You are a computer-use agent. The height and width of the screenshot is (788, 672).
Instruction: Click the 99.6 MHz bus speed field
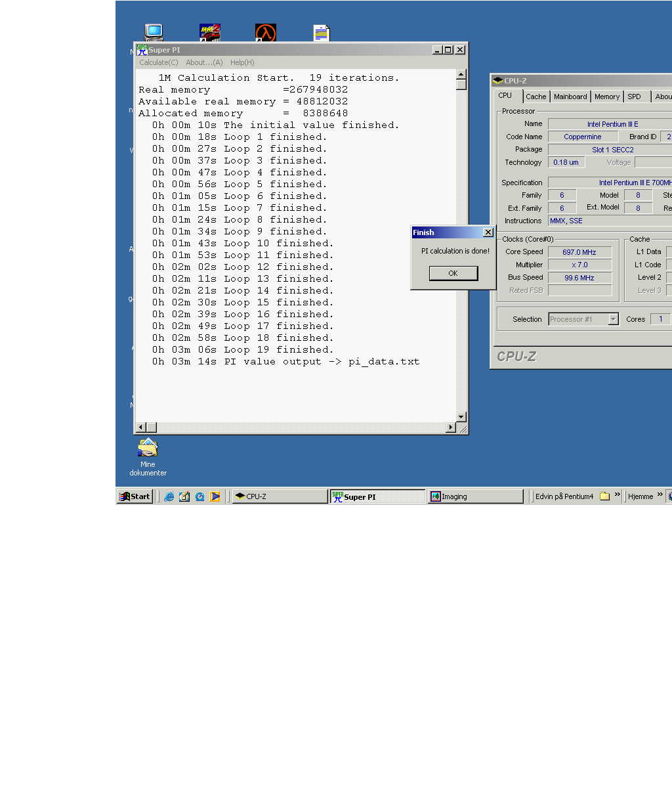pyautogui.click(x=579, y=278)
